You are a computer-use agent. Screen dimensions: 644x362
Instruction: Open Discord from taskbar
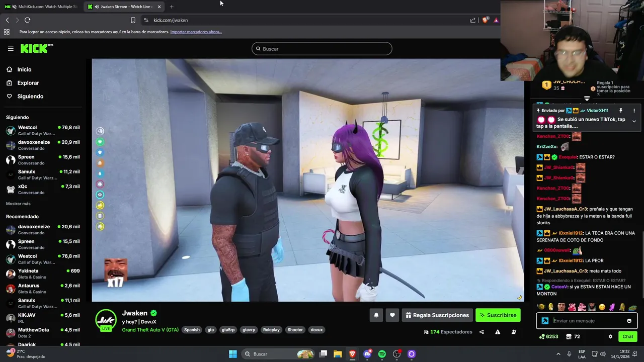[367, 354]
